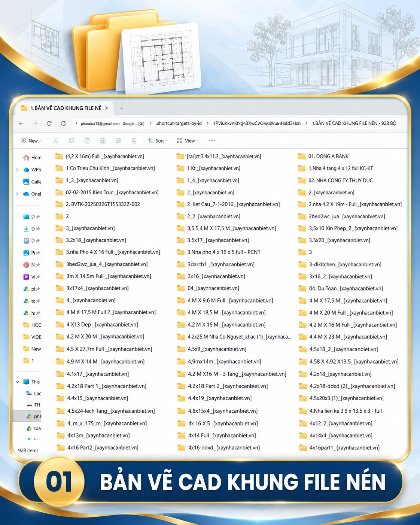Viewport: 420px width, 525px height.
Task: Select folder 2. BVTK-20250326T155332Z-002
Action: pyautogui.click(x=97, y=204)
